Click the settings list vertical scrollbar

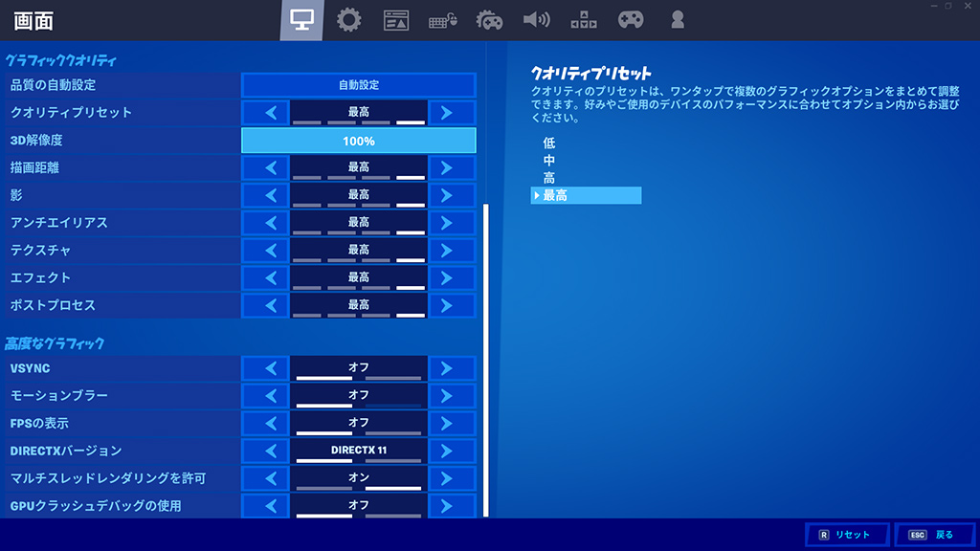point(485,360)
